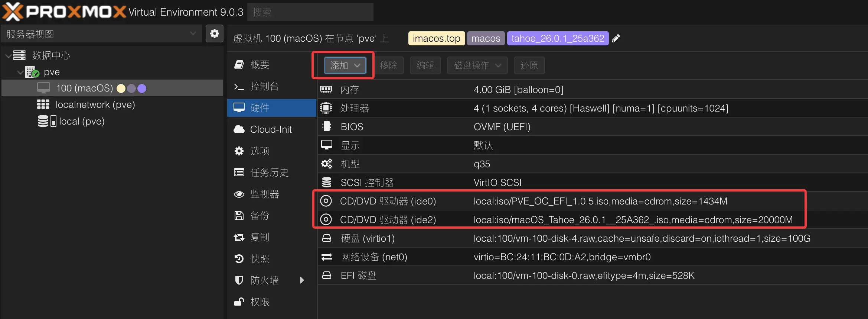
Task: Collapse the pve node in tree
Action: point(20,72)
